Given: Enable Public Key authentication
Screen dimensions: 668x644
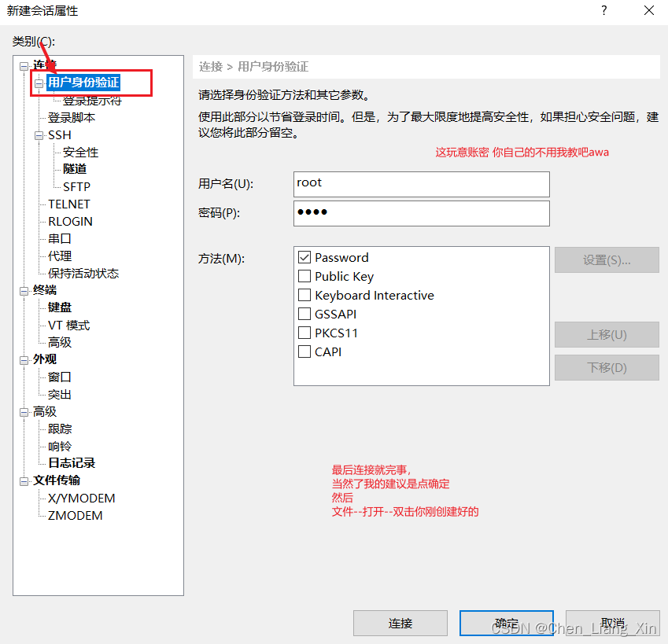Looking at the screenshot, I should click(305, 276).
